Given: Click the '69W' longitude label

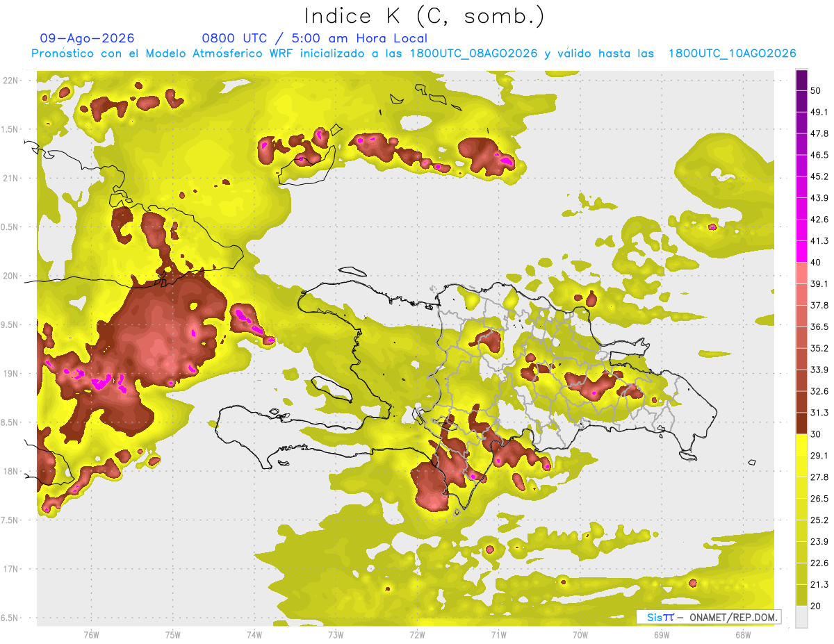Looking at the screenshot, I should tap(661, 634).
